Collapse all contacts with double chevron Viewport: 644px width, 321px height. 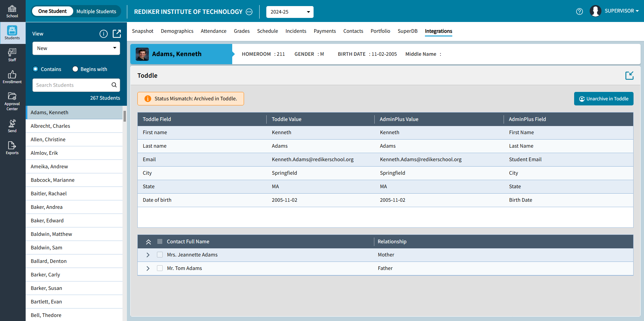pyautogui.click(x=148, y=242)
